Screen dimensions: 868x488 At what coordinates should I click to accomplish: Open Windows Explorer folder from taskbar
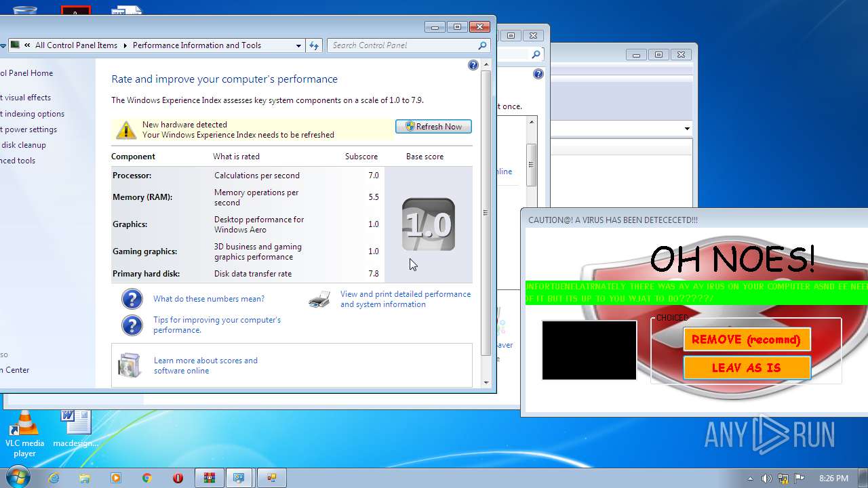pos(85,478)
